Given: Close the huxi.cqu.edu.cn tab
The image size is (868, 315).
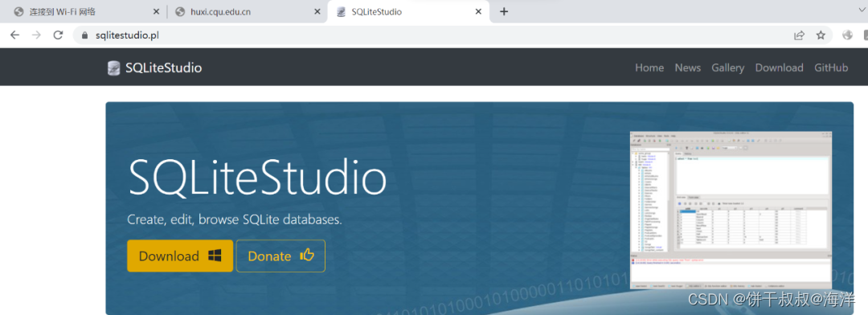Looking at the screenshot, I should coord(317,11).
